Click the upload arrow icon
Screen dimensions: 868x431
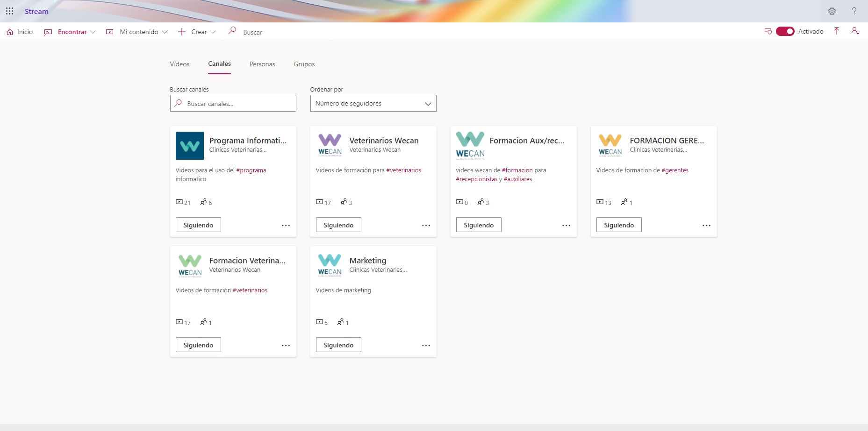(x=837, y=31)
